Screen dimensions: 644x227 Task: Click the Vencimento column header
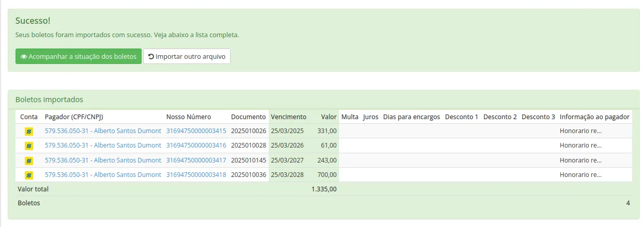[x=288, y=117]
